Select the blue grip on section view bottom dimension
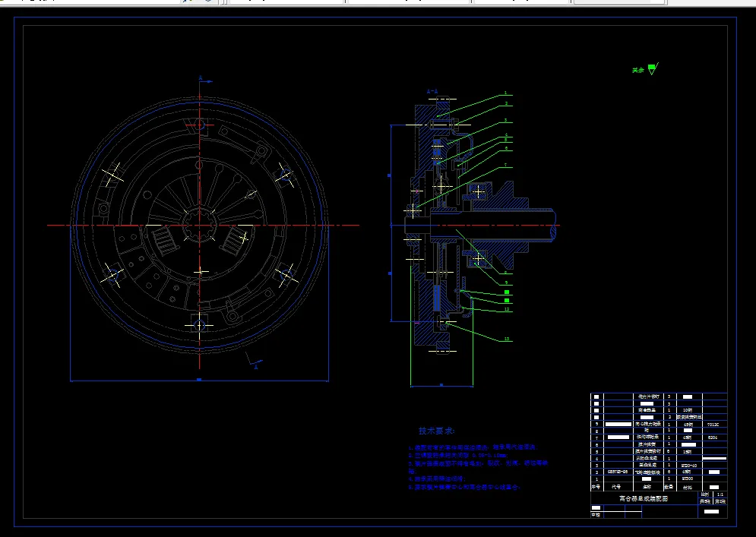 coord(441,384)
